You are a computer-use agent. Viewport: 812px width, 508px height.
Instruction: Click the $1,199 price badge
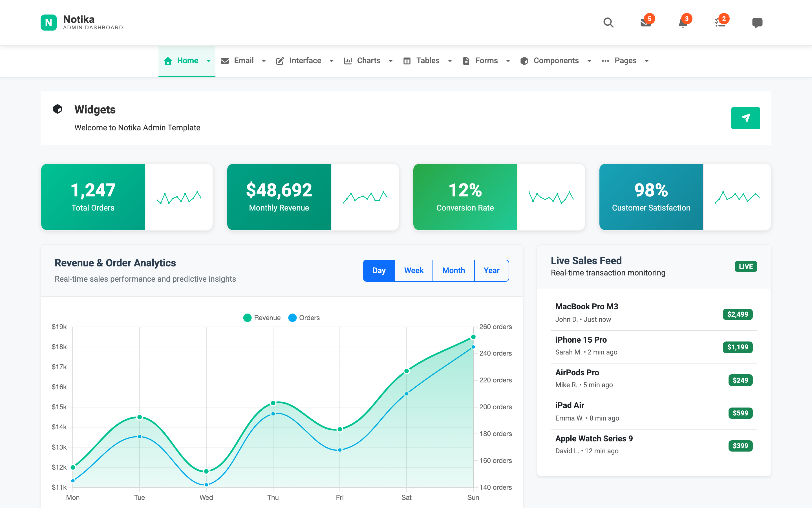[x=738, y=347]
